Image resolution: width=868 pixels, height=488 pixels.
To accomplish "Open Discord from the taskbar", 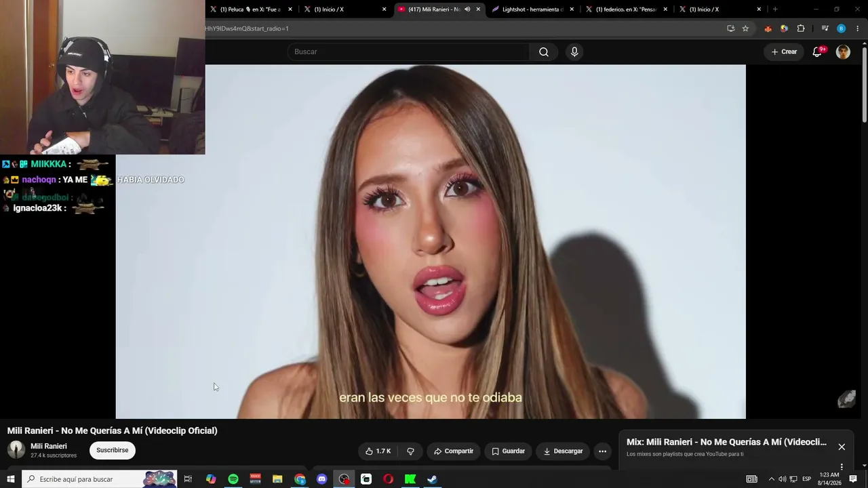I will point(321,479).
